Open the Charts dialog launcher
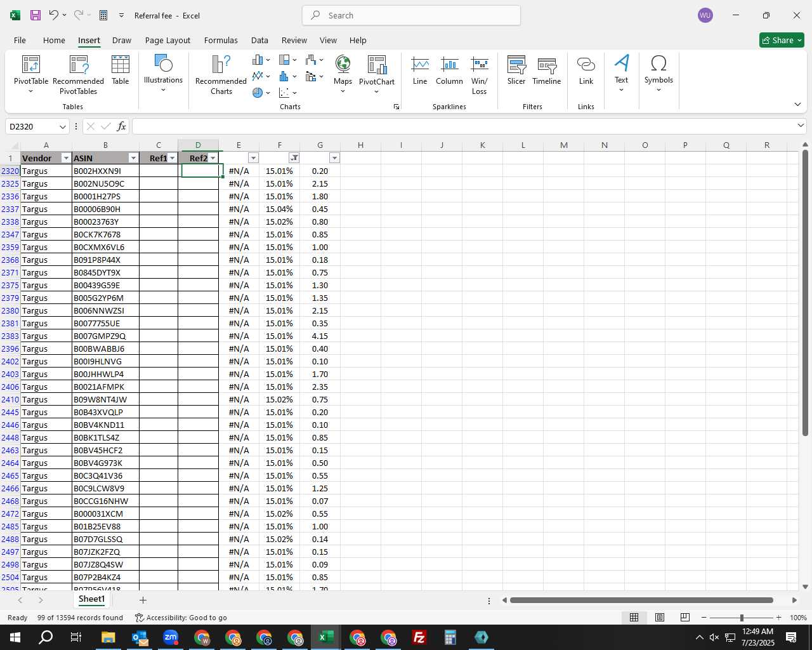 pyautogui.click(x=396, y=107)
